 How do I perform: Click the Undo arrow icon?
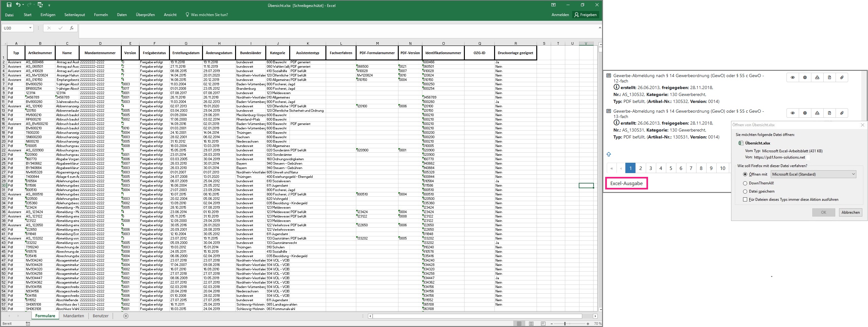(18, 5)
